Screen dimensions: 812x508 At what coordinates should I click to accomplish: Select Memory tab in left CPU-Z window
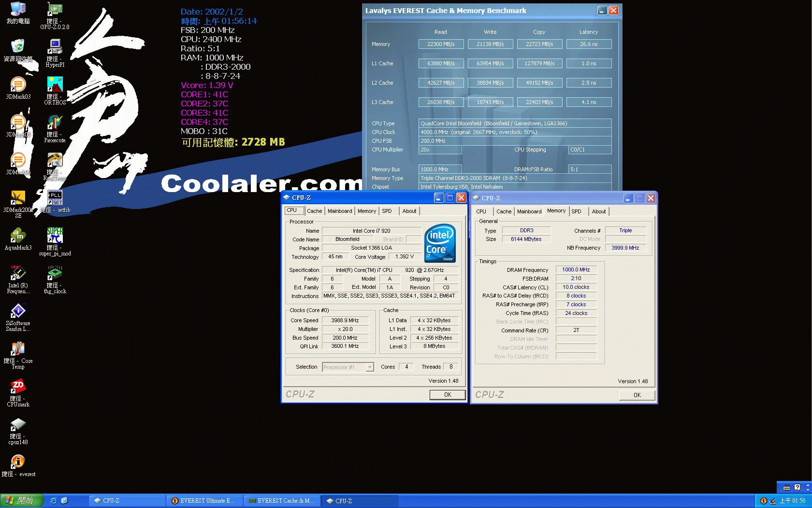point(367,211)
